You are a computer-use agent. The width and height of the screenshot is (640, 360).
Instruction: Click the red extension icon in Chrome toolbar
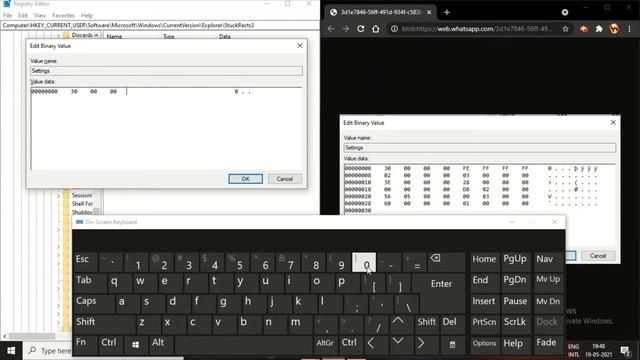[584, 29]
